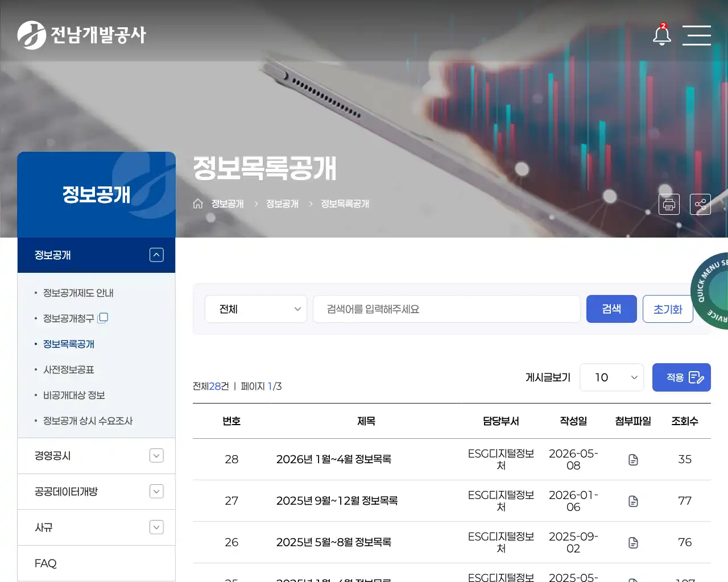Image resolution: width=728 pixels, height=582 pixels.
Task: Open 사전정보공표 sidebar link
Action: 69,369
